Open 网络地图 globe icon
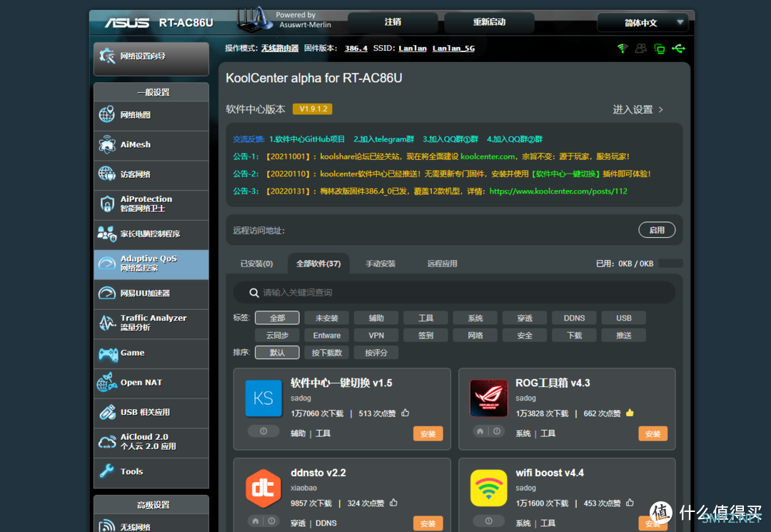The image size is (771, 532). click(106, 114)
